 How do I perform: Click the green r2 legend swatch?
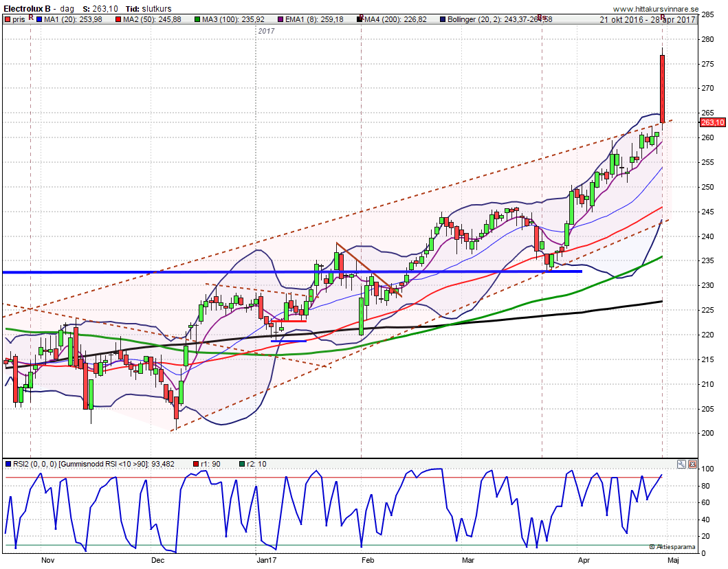point(241,464)
